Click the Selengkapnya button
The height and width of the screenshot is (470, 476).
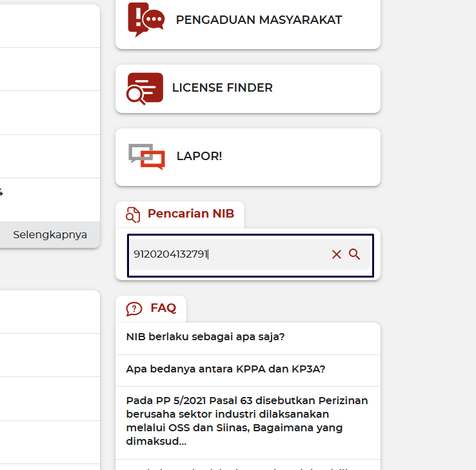tap(50, 235)
